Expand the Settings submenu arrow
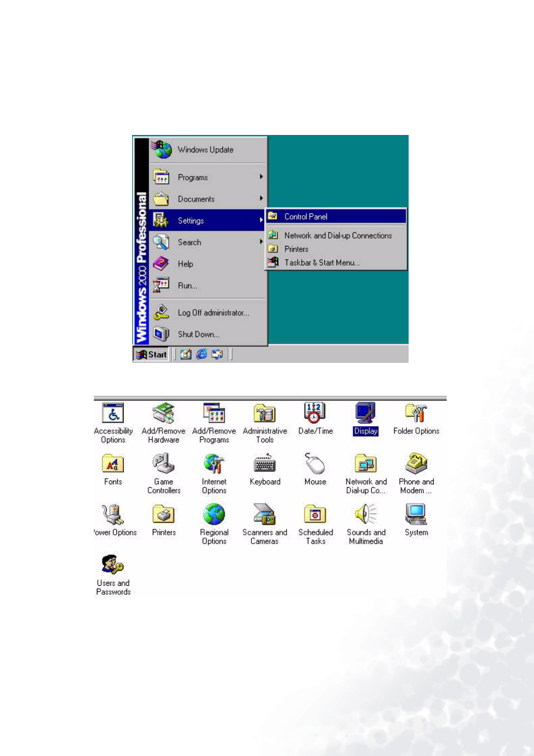 coord(261,220)
